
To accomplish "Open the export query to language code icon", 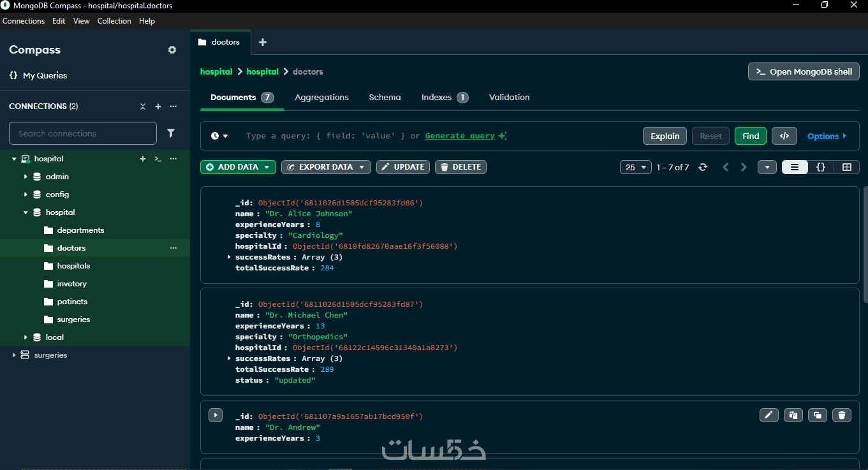I will [x=784, y=136].
